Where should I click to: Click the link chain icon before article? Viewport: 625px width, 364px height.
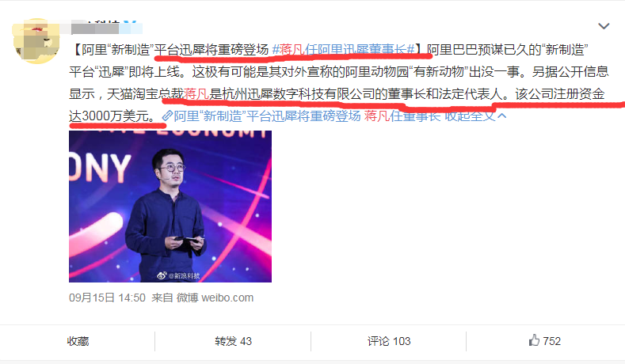(167, 116)
